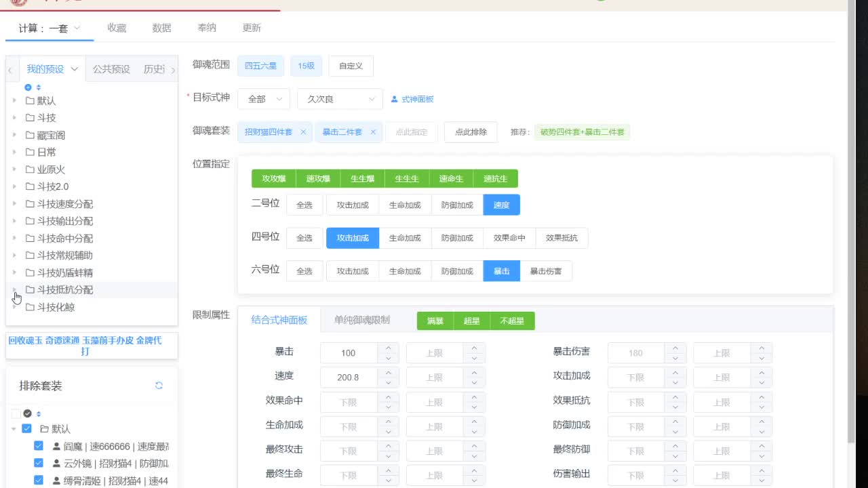Select 斗技抵抗分配 tree row
This screenshot has height=488, width=868.
[x=92, y=289]
